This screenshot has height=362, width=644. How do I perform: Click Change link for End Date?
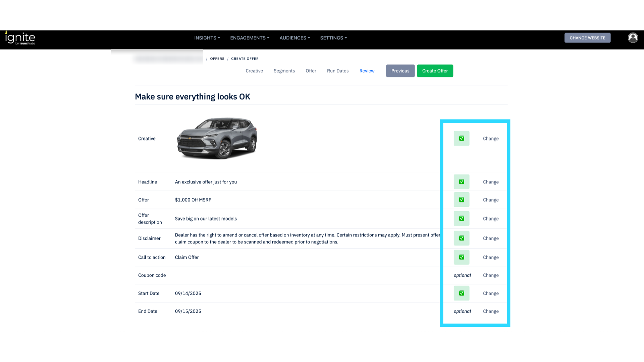[490, 311]
